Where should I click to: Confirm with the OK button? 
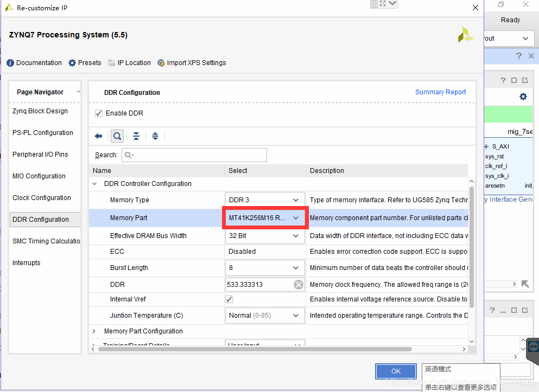[x=396, y=371]
